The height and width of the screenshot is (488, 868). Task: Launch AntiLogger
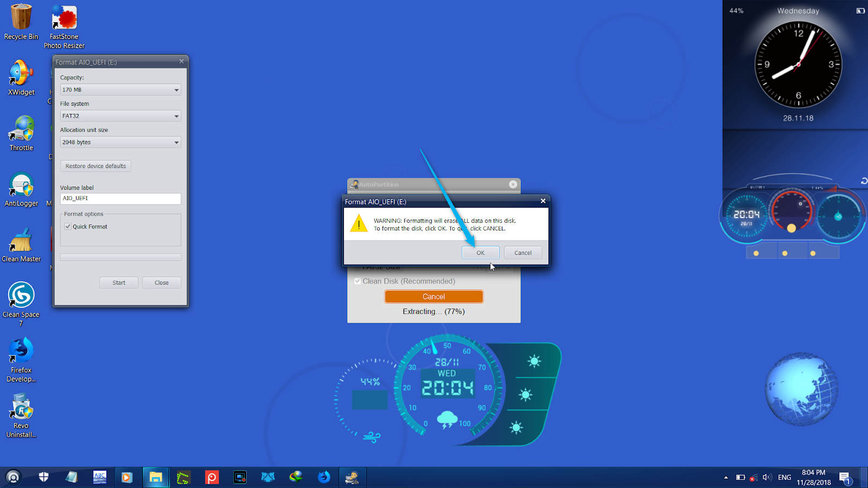tap(21, 184)
